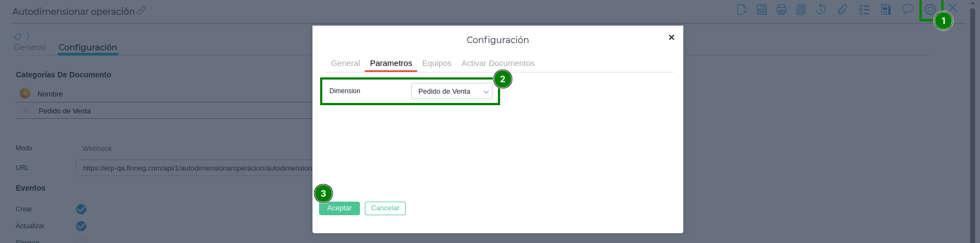Open the checklist icon in toolbar
This screenshot has width=980, height=243.
pyautogui.click(x=864, y=9)
